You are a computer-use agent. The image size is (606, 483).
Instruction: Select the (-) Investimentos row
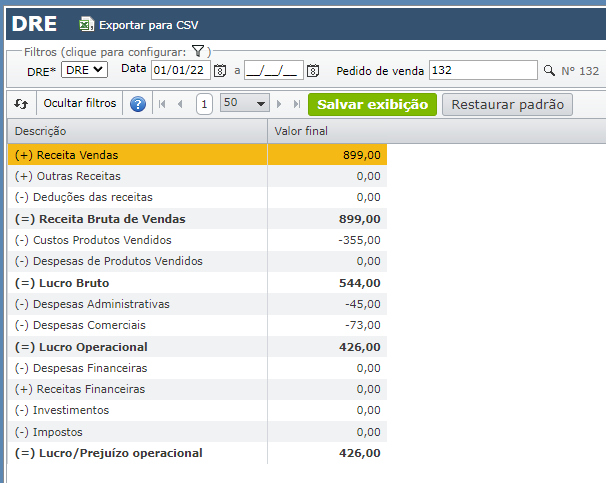click(197, 410)
